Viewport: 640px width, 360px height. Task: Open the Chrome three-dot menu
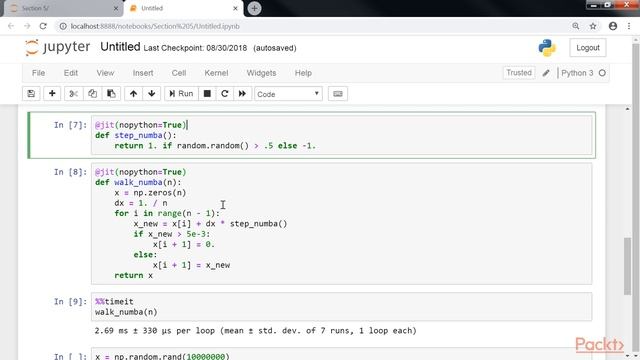629,26
